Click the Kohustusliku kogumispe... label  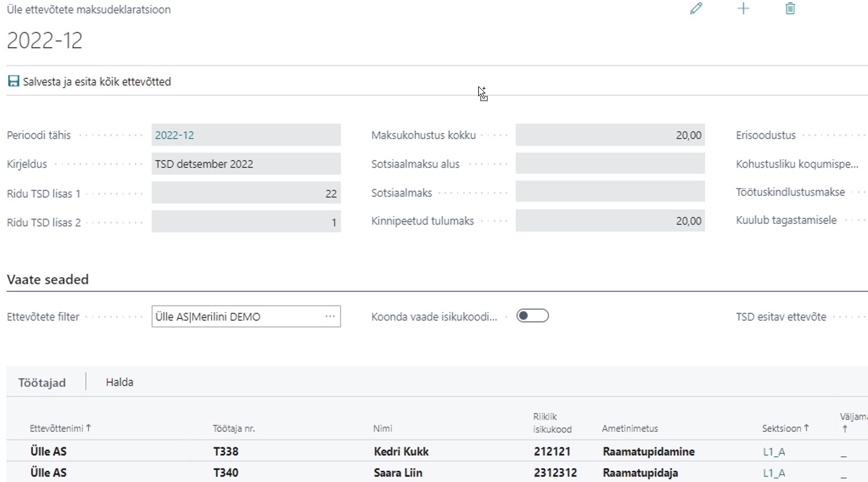click(x=797, y=164)
